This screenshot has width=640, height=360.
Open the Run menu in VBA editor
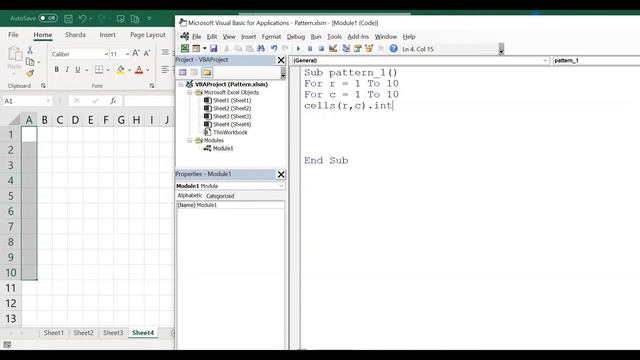(316, 37)
